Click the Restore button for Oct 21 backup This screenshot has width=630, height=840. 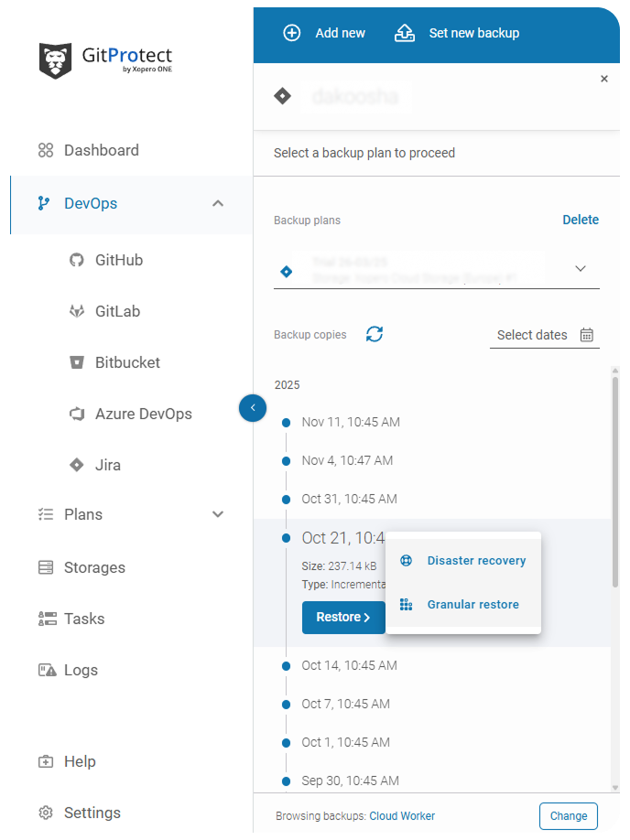click(x=343, y=618)
